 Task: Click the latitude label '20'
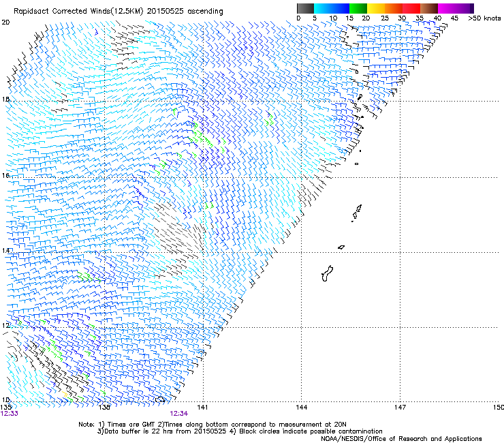pos(5,22)
